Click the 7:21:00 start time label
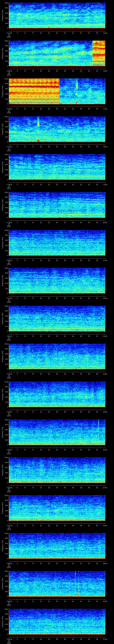 pyautogui.click(x=9, y=298)
